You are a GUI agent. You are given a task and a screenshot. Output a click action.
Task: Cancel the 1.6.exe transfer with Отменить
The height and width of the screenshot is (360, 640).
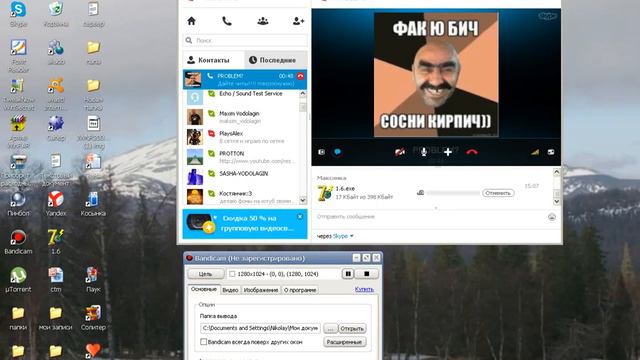498,193
